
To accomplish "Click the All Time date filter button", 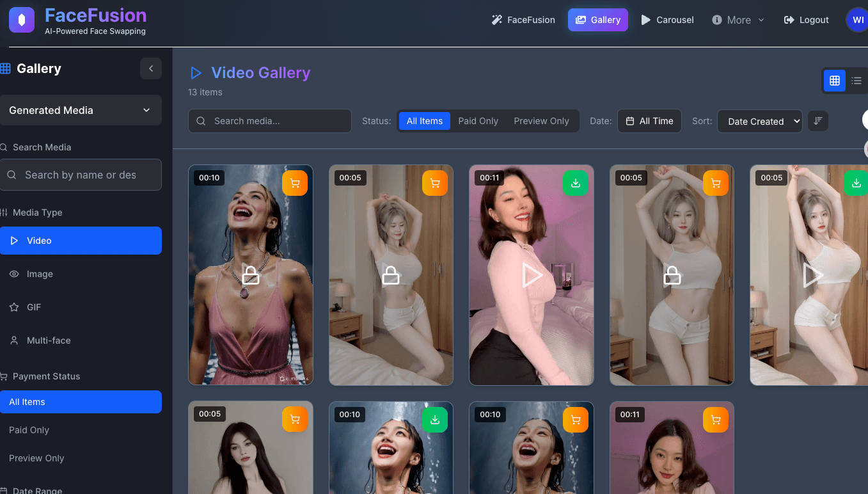I will 649,121.
